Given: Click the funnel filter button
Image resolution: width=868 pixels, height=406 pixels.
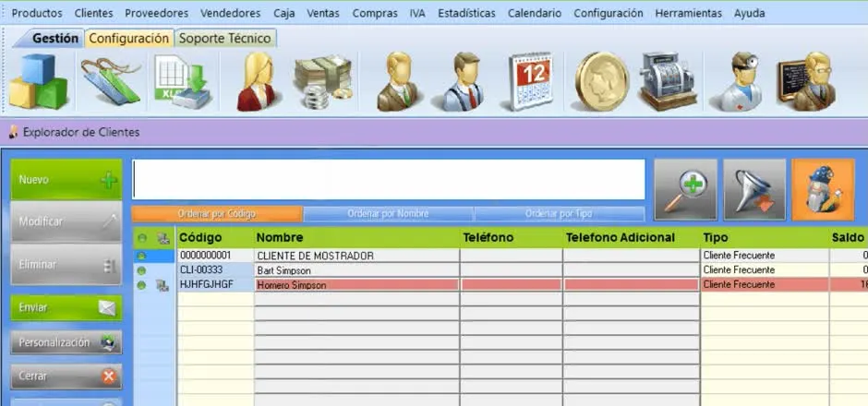Looking at the screenshot, I should tap(754, 190).
